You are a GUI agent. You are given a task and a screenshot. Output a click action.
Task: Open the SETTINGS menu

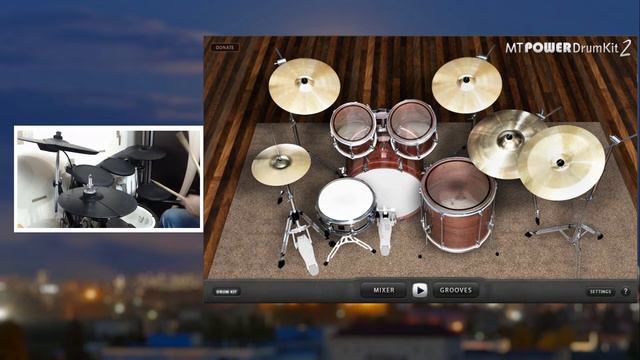tap(600, 291)
